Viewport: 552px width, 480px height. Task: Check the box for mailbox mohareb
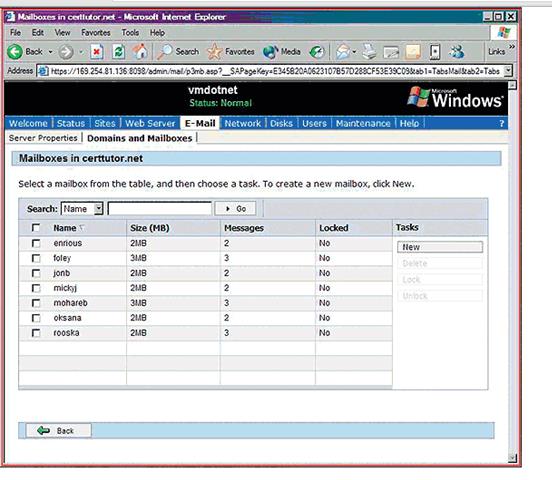(36, 303)
